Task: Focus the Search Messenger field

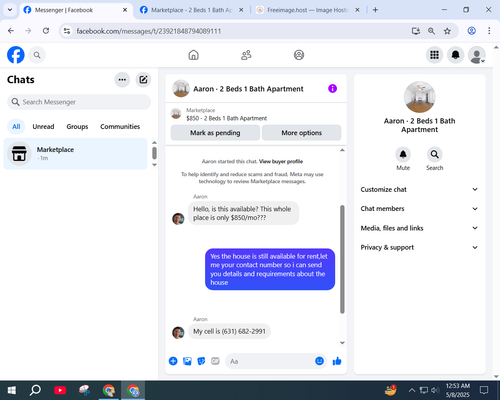Action: pos(79,102)
